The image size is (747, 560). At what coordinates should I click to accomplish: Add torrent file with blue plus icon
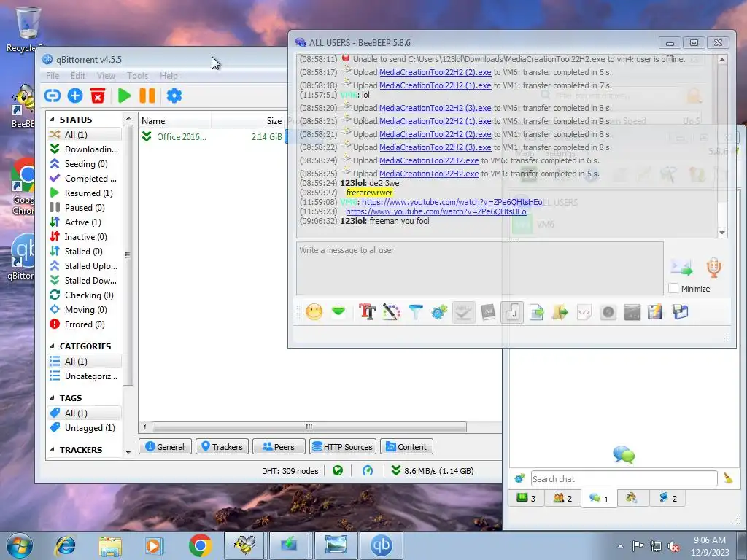point(75,96)
